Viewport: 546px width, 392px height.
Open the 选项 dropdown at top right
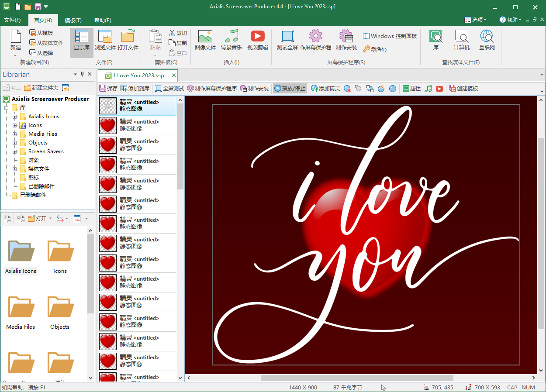476,20
